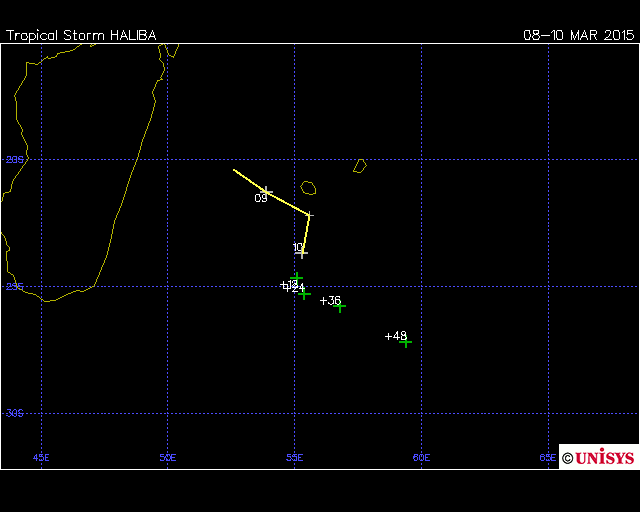
Task: Click the March 10 track position marker
Action: (302, 252)
